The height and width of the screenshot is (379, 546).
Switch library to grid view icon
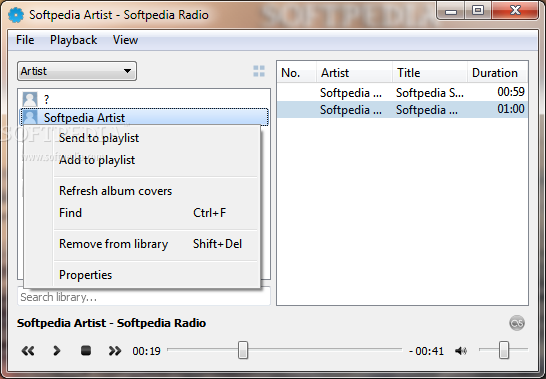[x=259, y=71]
